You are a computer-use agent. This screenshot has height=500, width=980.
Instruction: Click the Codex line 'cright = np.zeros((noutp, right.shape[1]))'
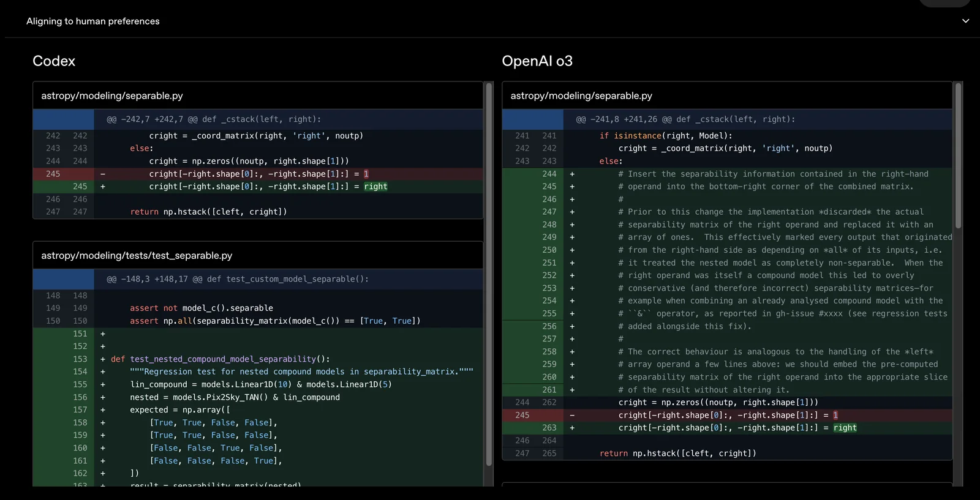pos(249,161)
